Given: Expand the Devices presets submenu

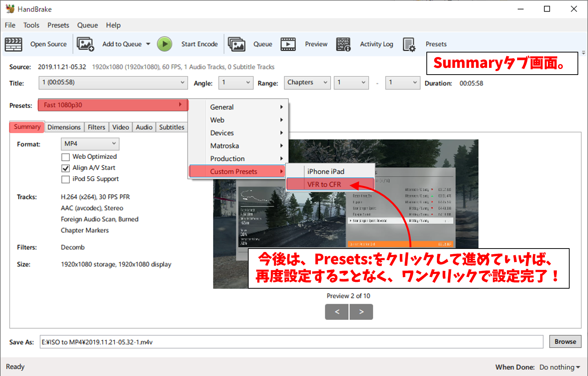Looking at the screenshot, I should tap(238, 133).
